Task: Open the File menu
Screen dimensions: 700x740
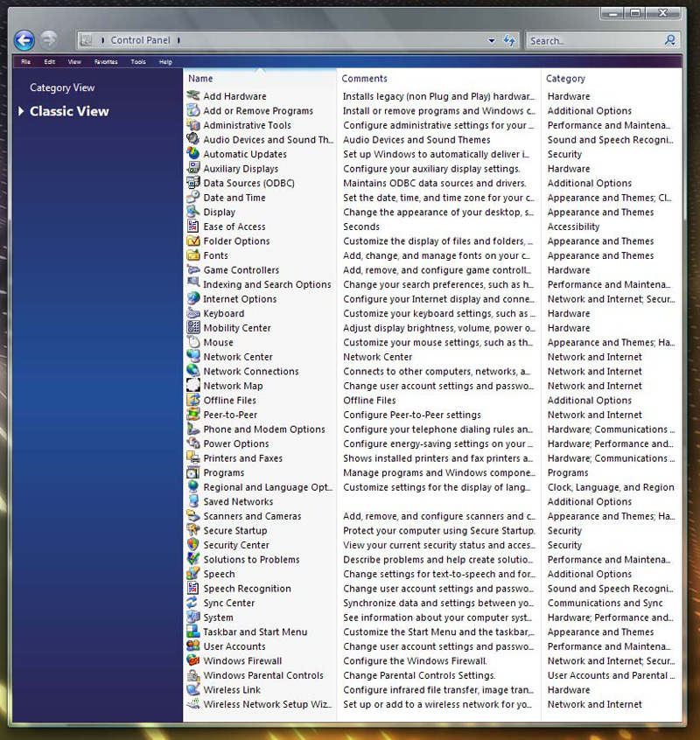Action: [x=26, y=62]
